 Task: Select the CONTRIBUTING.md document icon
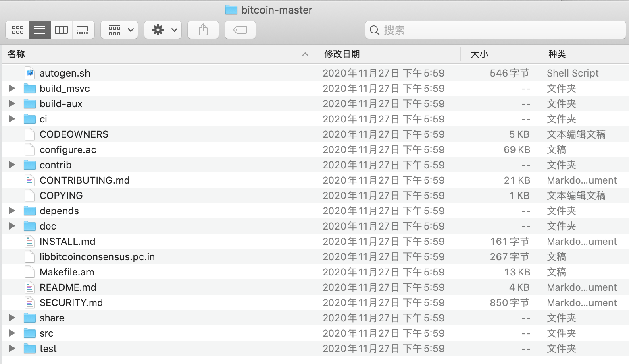(30, 180)
